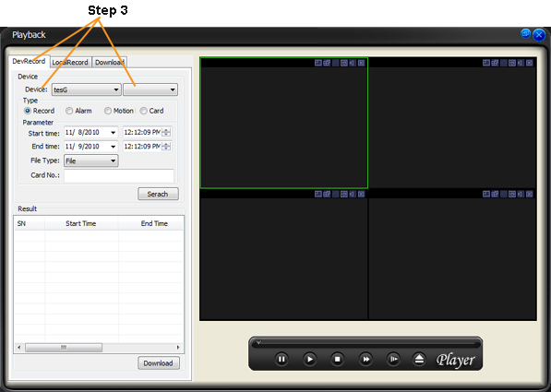Toggle the speaker icon on top-left video pane

pyautogui.click(x=353, y=63)
